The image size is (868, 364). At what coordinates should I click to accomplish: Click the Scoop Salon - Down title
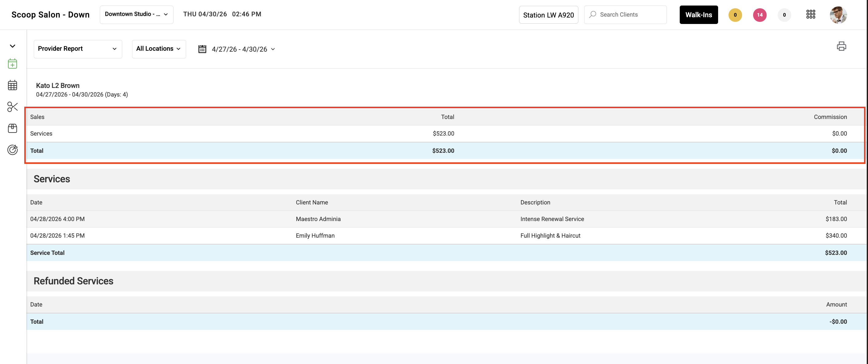pos(51,14)
